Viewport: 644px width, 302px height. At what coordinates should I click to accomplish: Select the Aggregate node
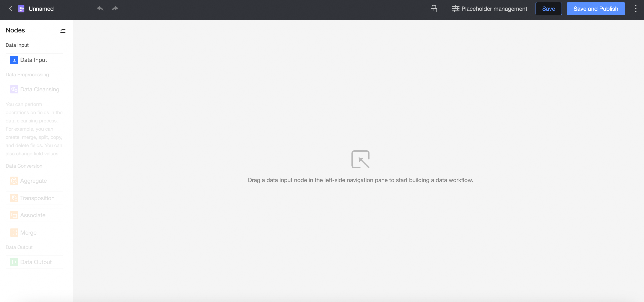[x=34, y=181]
